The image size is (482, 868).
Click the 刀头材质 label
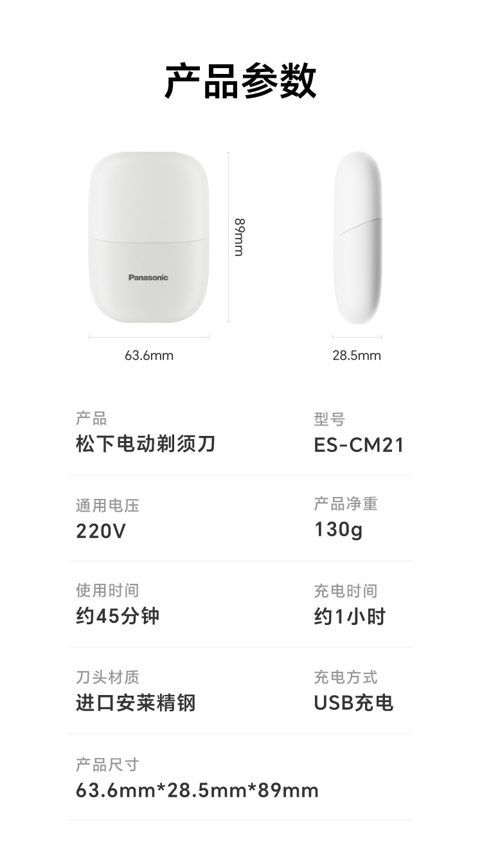[107, 677]
